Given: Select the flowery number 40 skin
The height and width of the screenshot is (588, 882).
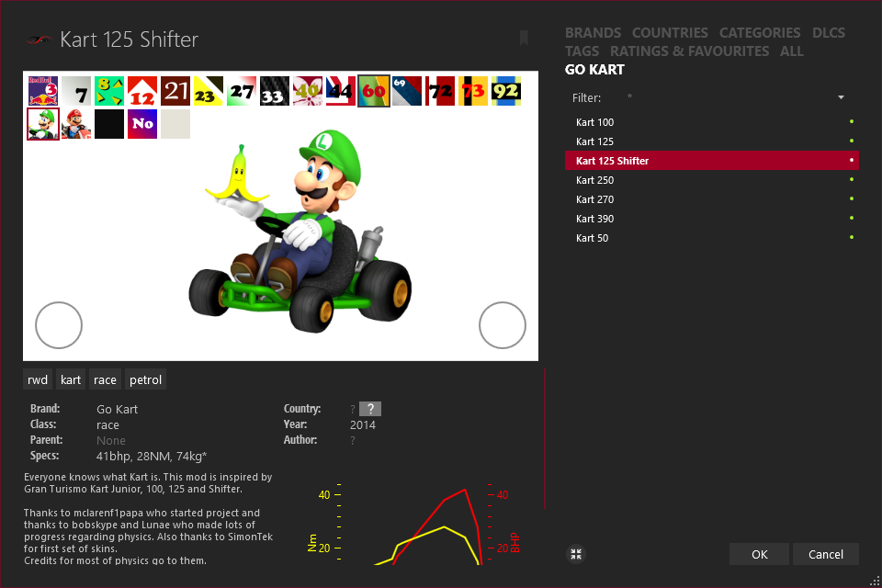Looking at the screenshot, I should pyautogui.click(x=308, y=91).
